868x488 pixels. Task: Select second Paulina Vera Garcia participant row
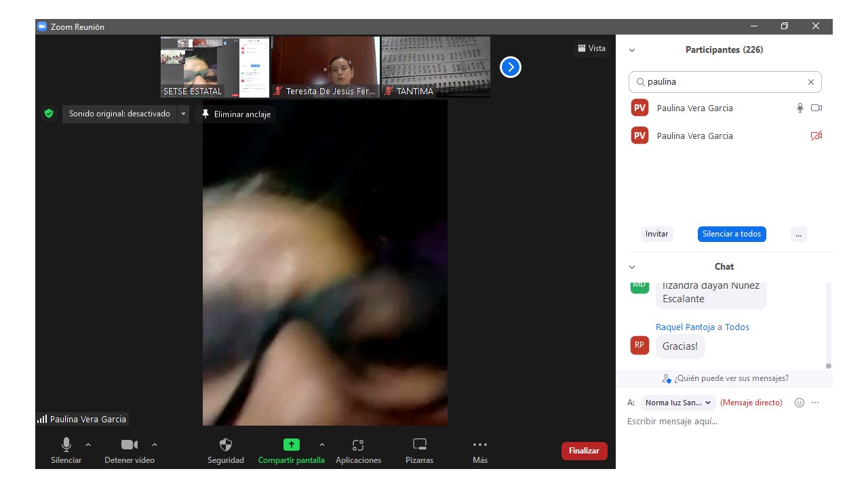[x=724, y=136]
